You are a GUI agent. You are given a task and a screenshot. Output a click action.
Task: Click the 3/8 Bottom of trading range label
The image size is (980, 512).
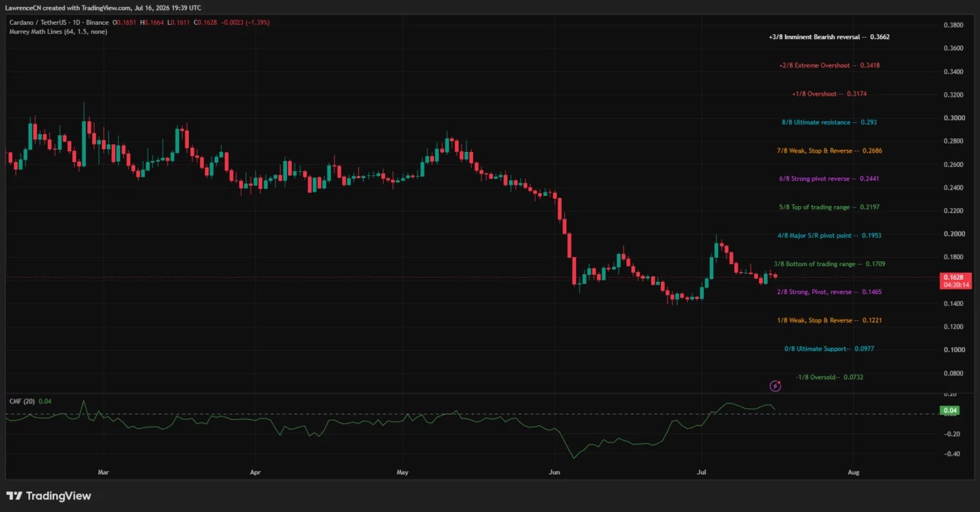pyautogui.click(x=829, y=264)
